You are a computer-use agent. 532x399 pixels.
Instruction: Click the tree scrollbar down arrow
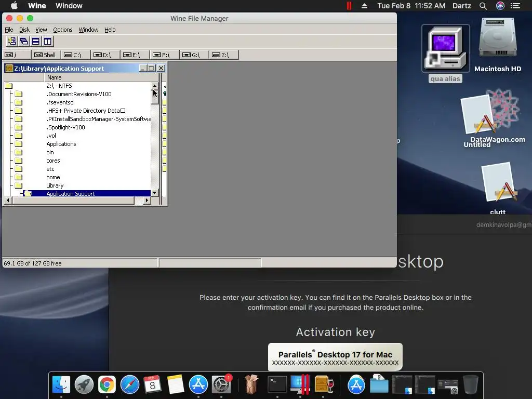pos(155,193)
